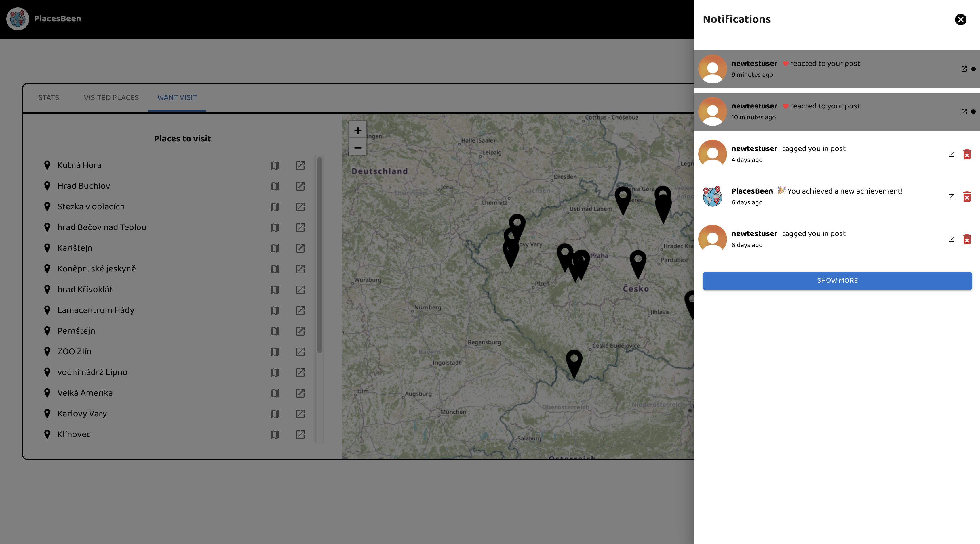Select the Want Visit tab
This screenshot has width=980, height=544.
click(177, 98)
